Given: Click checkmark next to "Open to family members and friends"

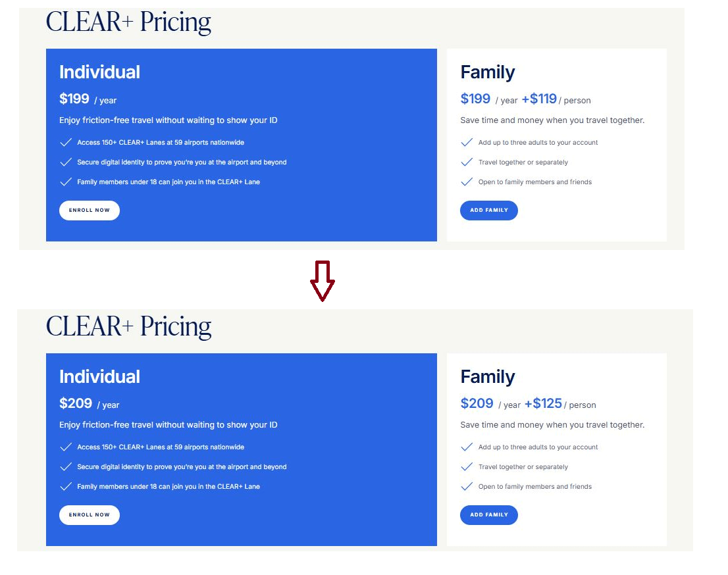Looking at the screenshot, I should (467, 182).
